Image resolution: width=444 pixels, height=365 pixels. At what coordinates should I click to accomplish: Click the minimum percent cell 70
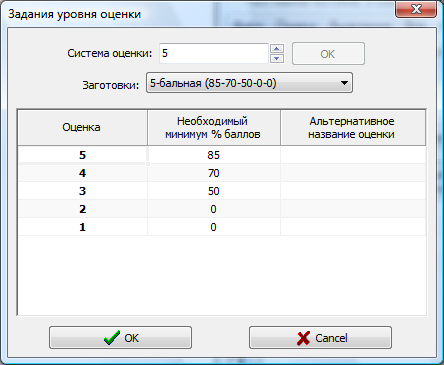point(214,173)
